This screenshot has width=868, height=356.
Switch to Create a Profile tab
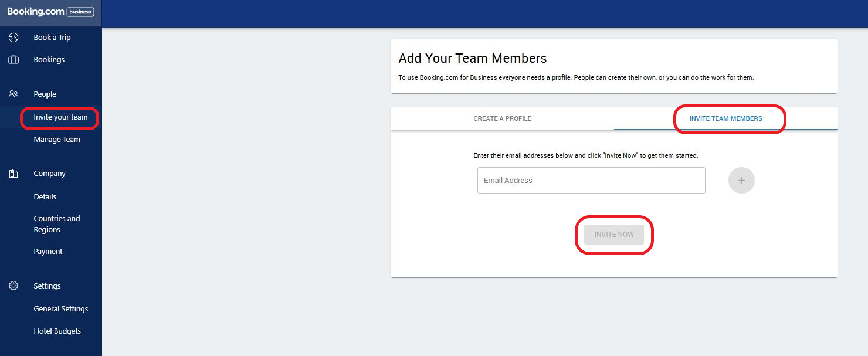502,118
